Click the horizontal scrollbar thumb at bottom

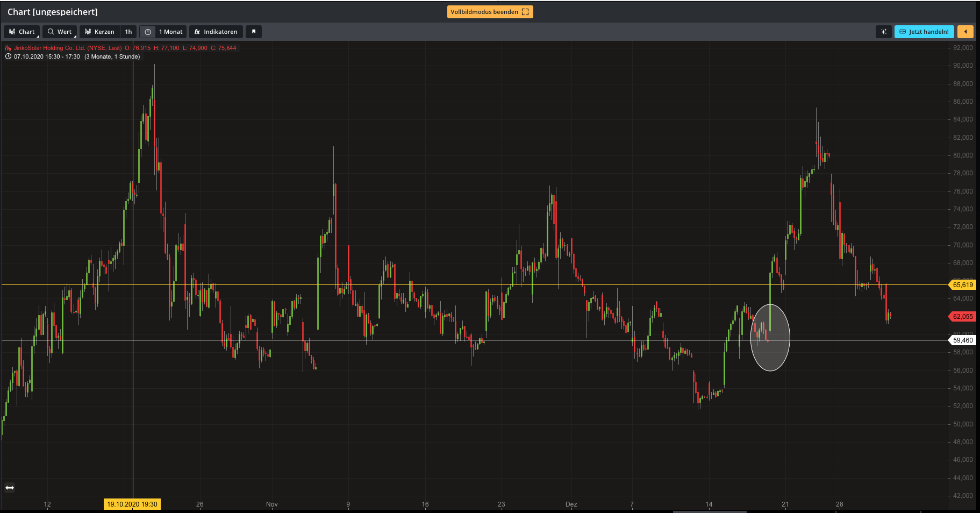[710, 511]
